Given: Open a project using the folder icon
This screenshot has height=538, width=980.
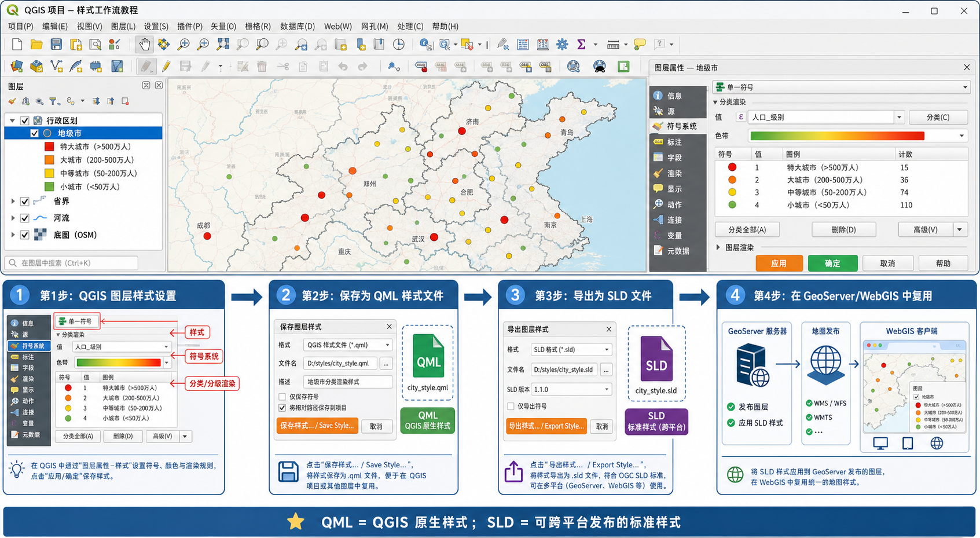Looking at the screenshot, I should (x=36, y=44).
